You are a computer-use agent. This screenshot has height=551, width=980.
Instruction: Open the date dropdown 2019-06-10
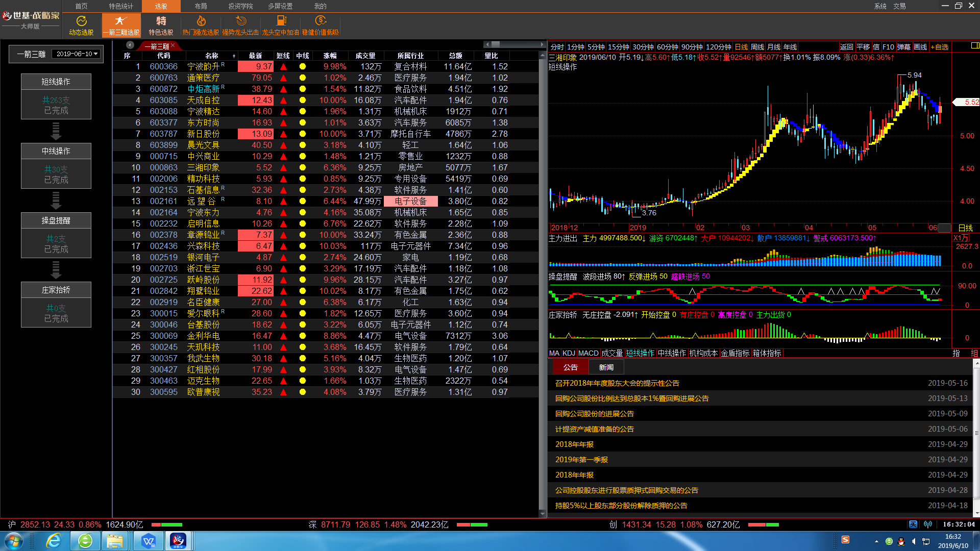tap(77, 54)
